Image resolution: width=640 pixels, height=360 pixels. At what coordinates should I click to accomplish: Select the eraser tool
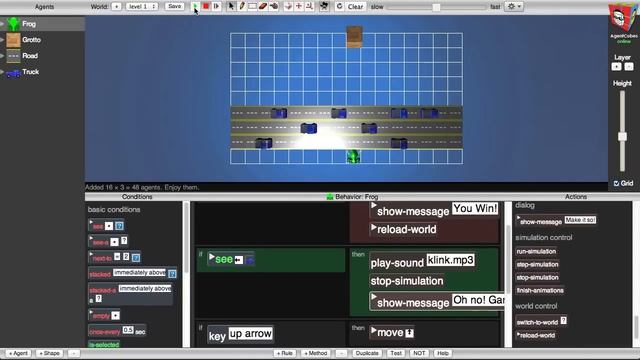263,6
